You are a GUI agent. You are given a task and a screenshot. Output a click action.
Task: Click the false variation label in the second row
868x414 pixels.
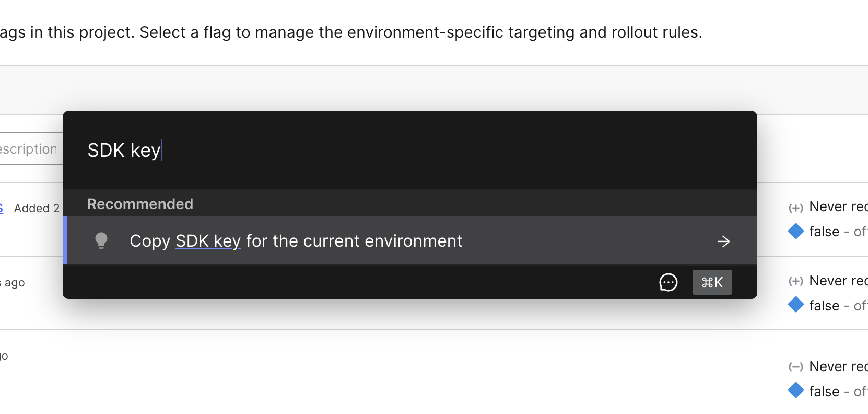pyautogui.click(x=824, y=306)
